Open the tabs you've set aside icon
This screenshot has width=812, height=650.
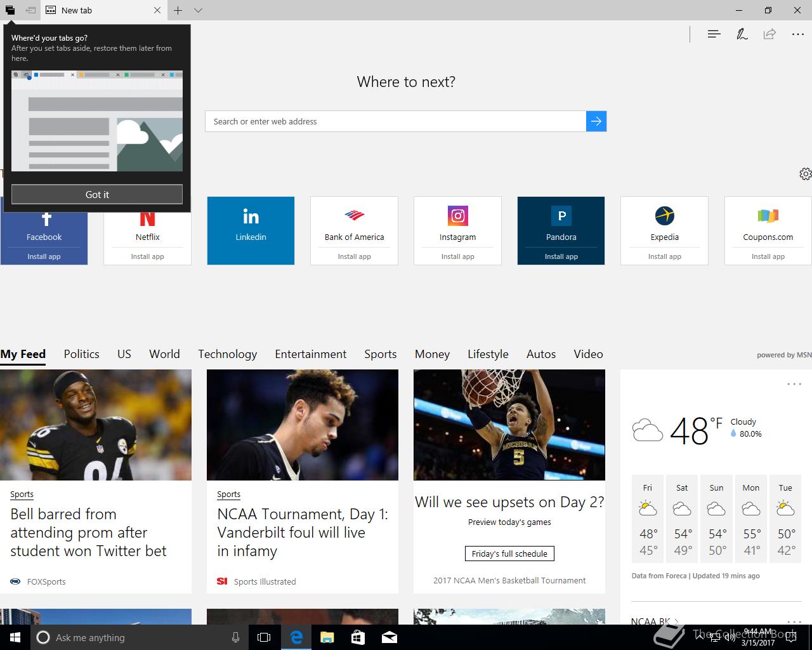click(x=10, y=10)
